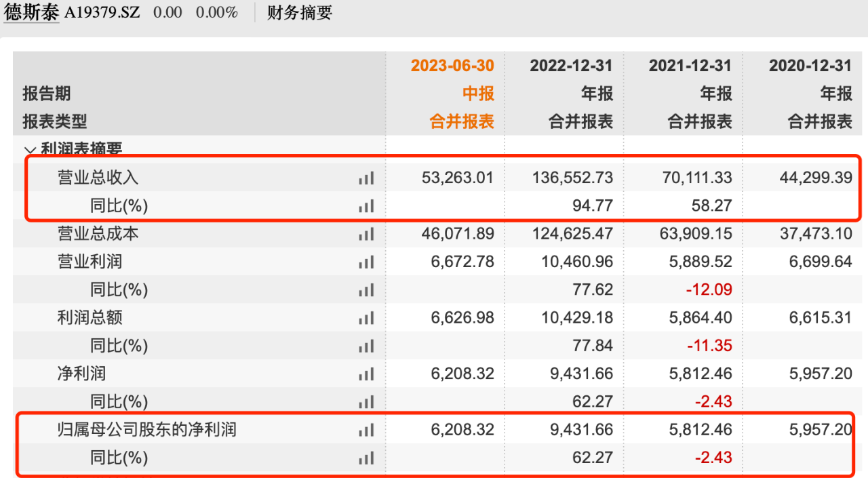Open chart icon for 营业利润 row

click(x=366, y=262)
